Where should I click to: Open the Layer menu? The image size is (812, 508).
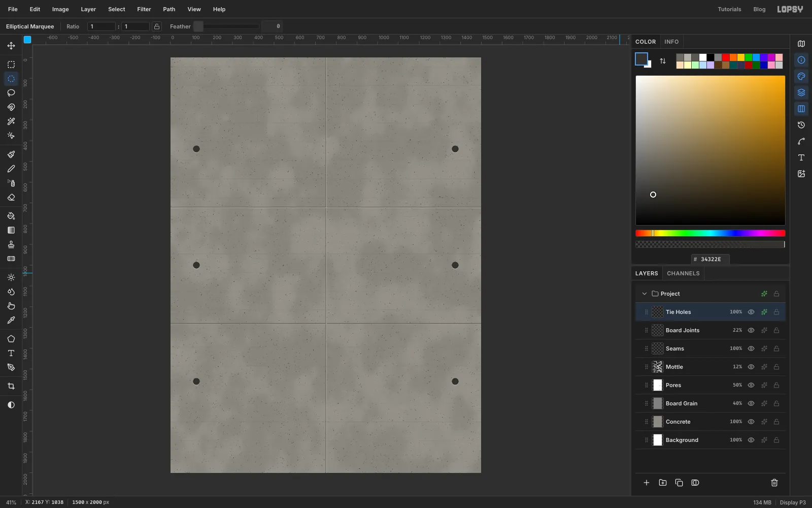point(88,9)
